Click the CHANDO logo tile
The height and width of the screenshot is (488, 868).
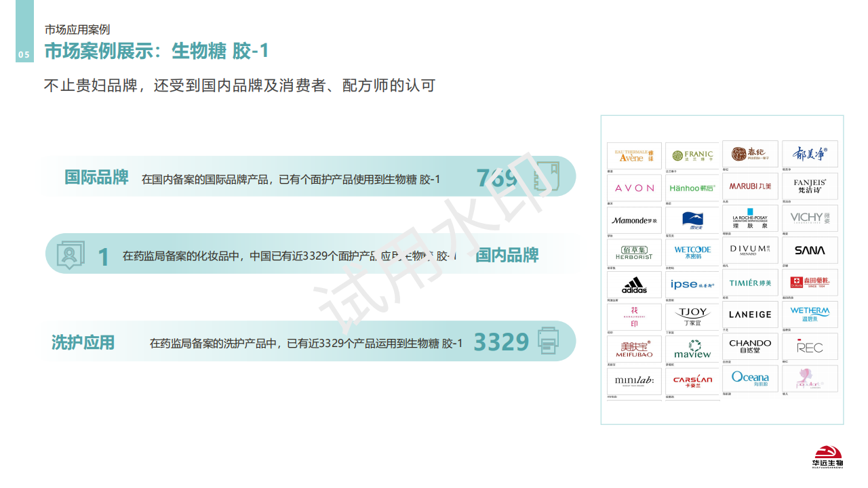[x=749, y=346]
